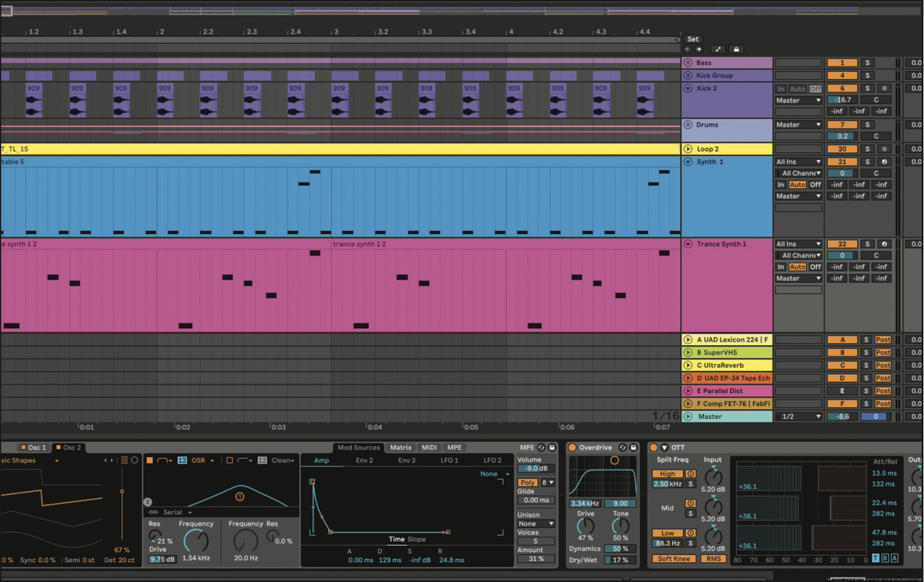Solo the Drums track
This screenshot has height=582, width=924.
pos(868,125)
